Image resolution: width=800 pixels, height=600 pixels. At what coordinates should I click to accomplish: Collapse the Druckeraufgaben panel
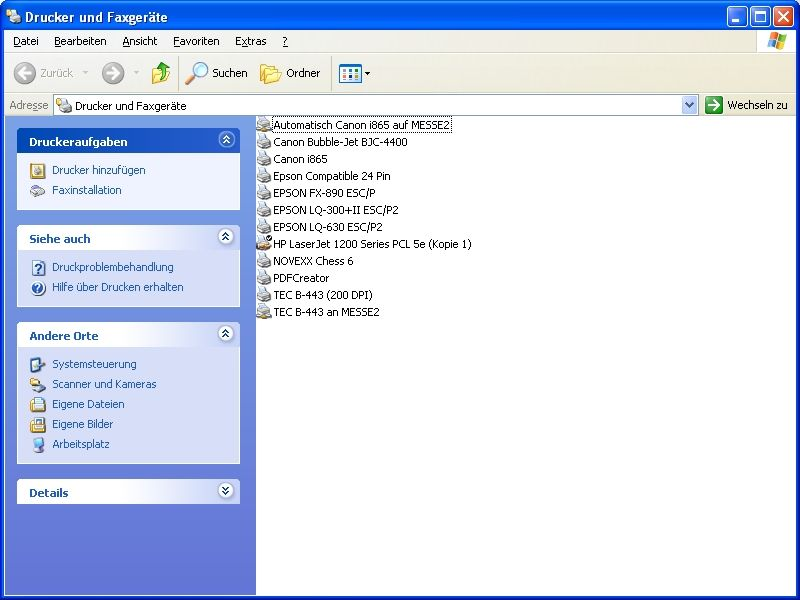227,140
